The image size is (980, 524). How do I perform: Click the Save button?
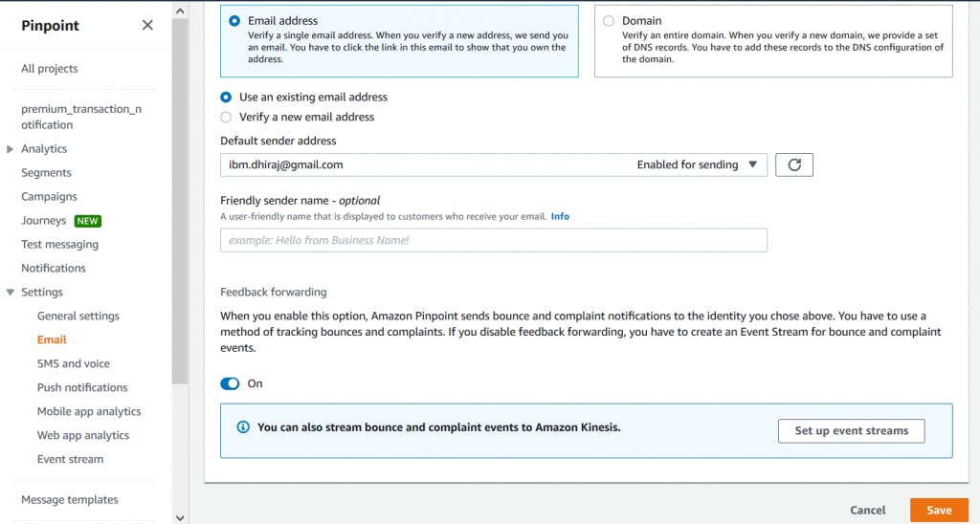pos(939,511)
